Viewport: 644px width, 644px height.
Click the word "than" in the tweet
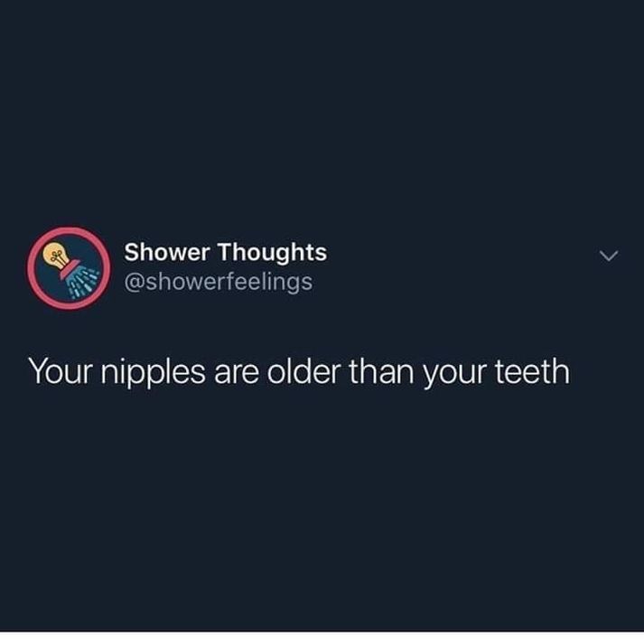coord(381,371)
